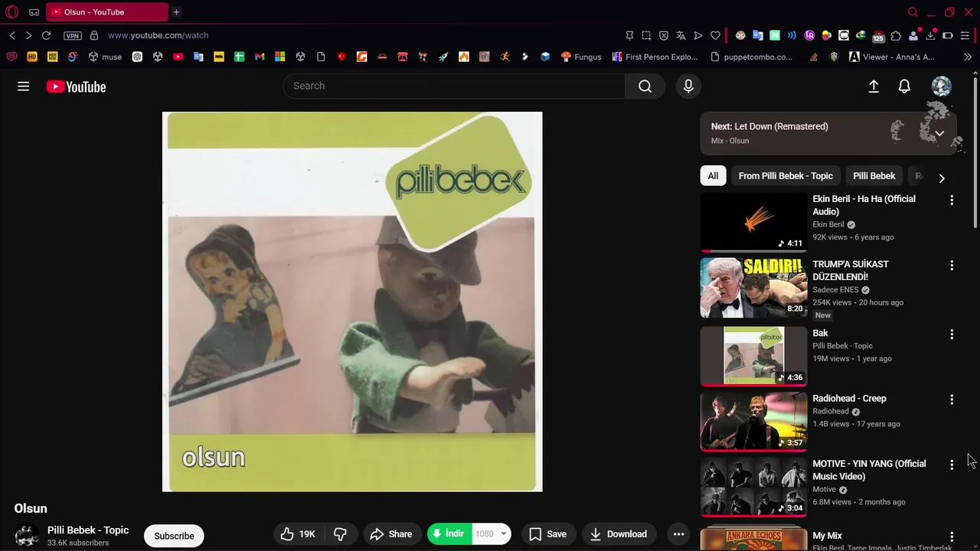Open options menu for MOTIVE - YIN YANG
The width and height of the screenshot is (980, 551).
click(x=952, y=465)
